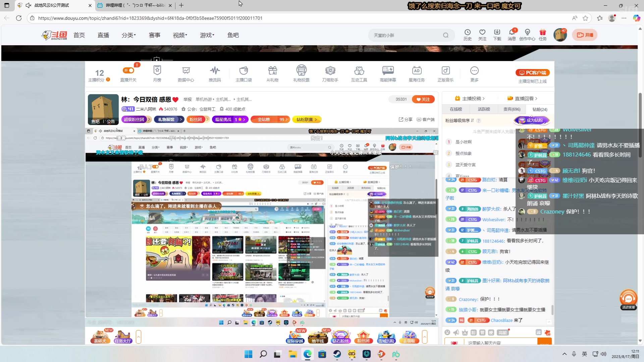Switch to the 在线榜 tab
Viewport: 644px width, 362px height.
456,109
